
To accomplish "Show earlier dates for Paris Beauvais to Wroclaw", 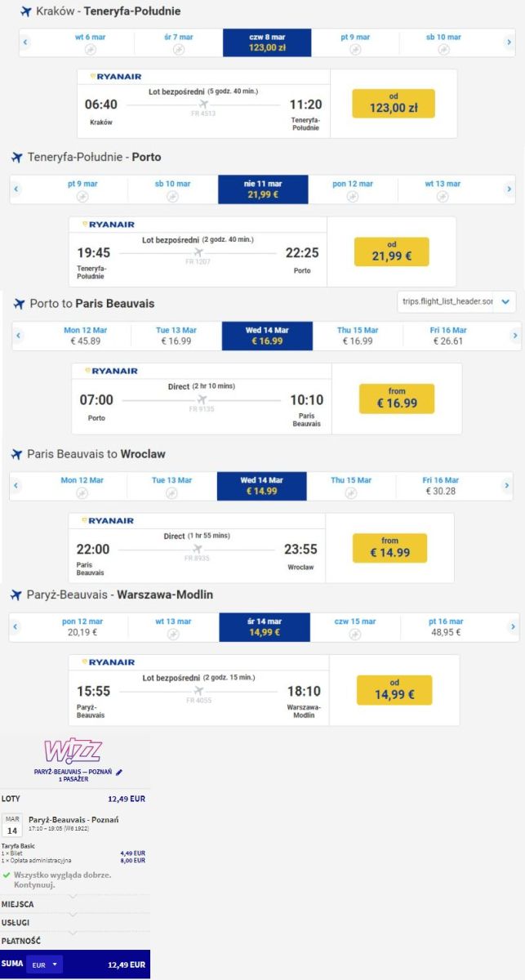I will tap(16, 486).
